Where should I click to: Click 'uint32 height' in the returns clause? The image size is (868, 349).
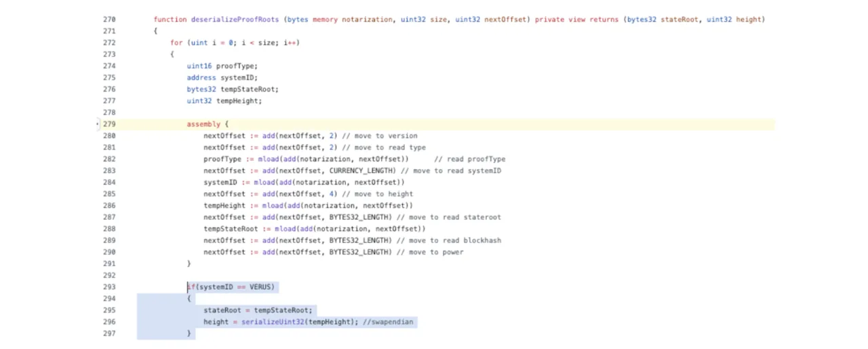[734, 20]
